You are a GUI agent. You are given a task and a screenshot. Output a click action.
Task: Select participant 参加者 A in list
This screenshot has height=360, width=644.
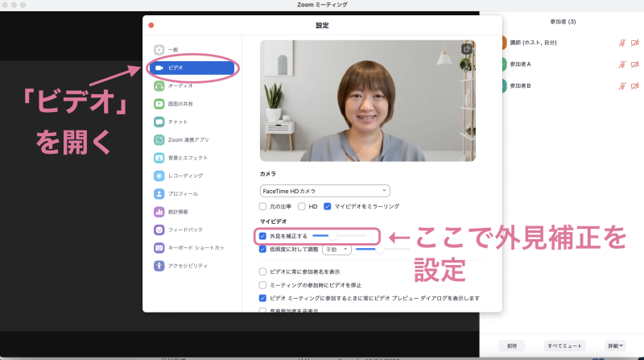(520, 64)
